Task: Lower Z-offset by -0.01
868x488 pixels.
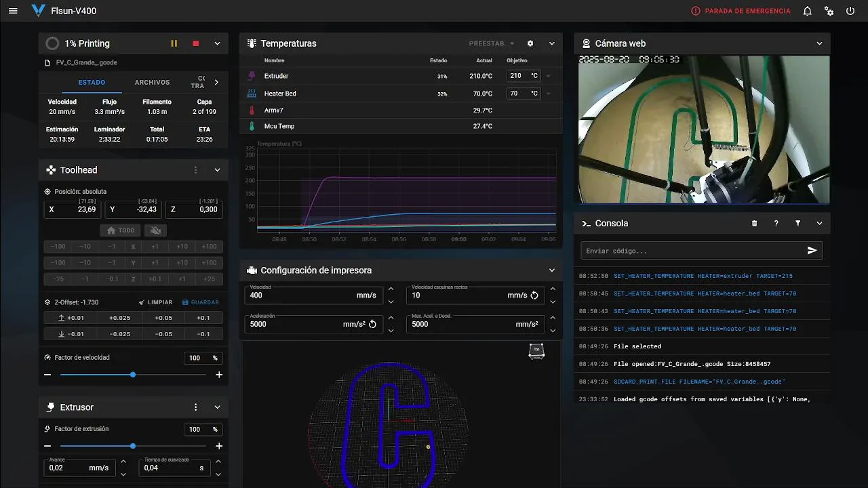Action: pos(71,334)
